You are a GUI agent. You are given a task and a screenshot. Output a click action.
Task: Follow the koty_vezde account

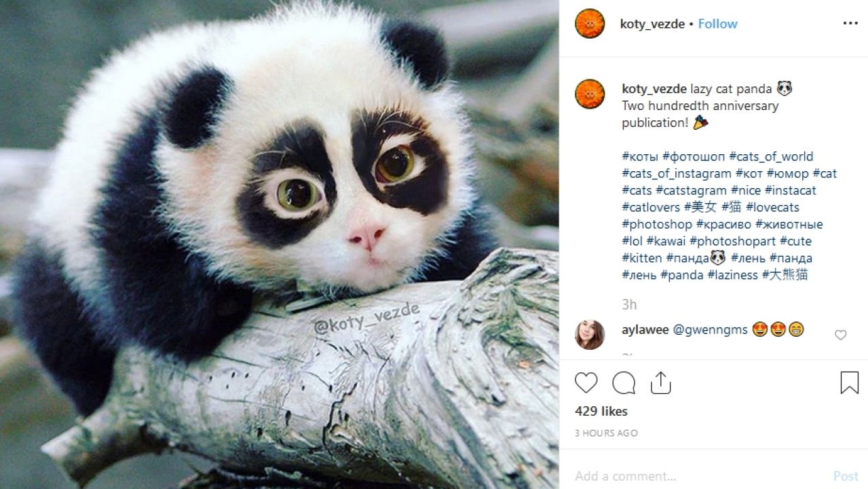[717, 24]
